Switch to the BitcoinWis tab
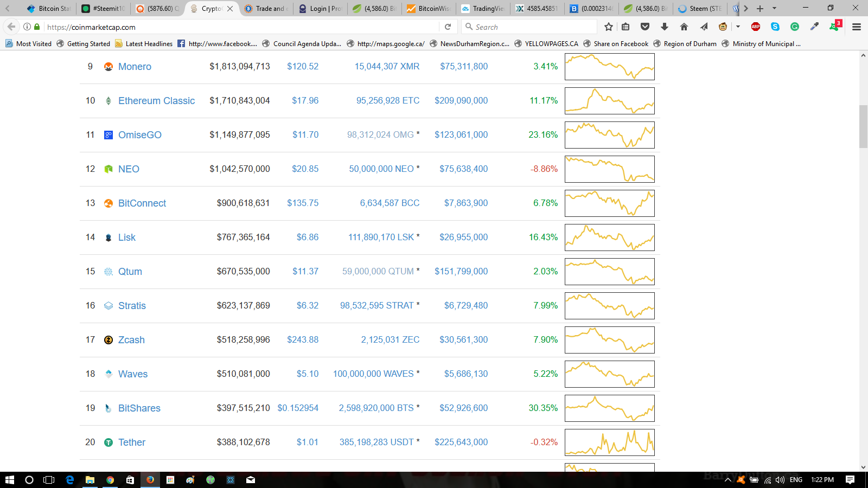This screenshot has height=488, width=868. point(429,9)
